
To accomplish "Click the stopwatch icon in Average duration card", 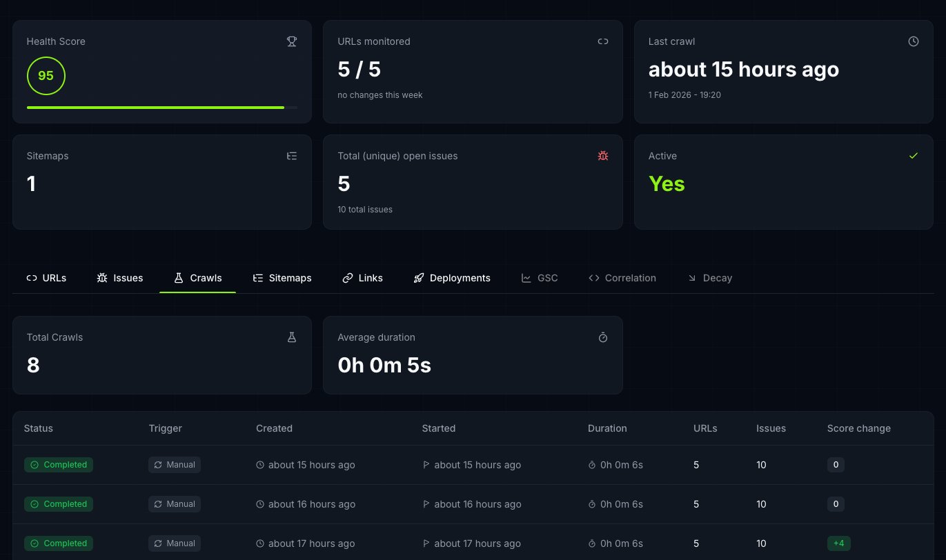I will [x=603, y=337].
